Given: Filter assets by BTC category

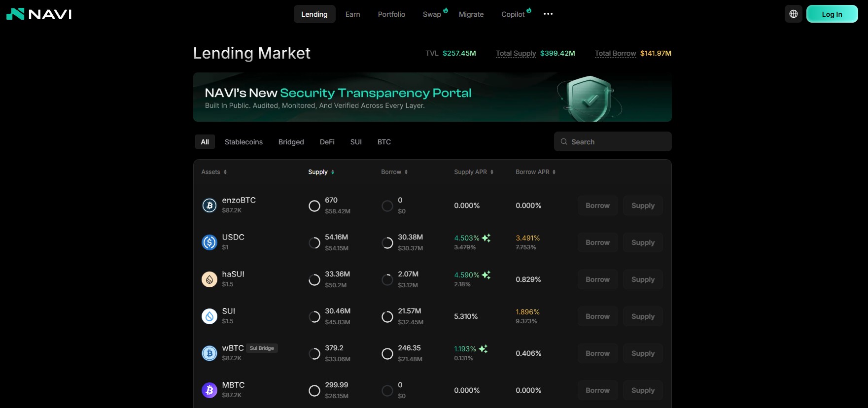Looking at the screenshot, I should [x=384, y=142].
